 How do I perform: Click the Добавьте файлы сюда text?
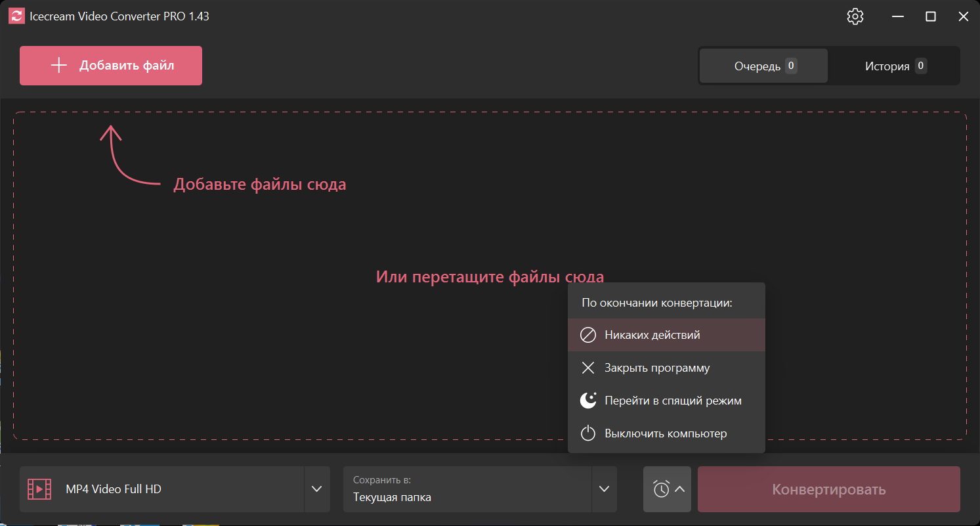(x=259, y=185)
